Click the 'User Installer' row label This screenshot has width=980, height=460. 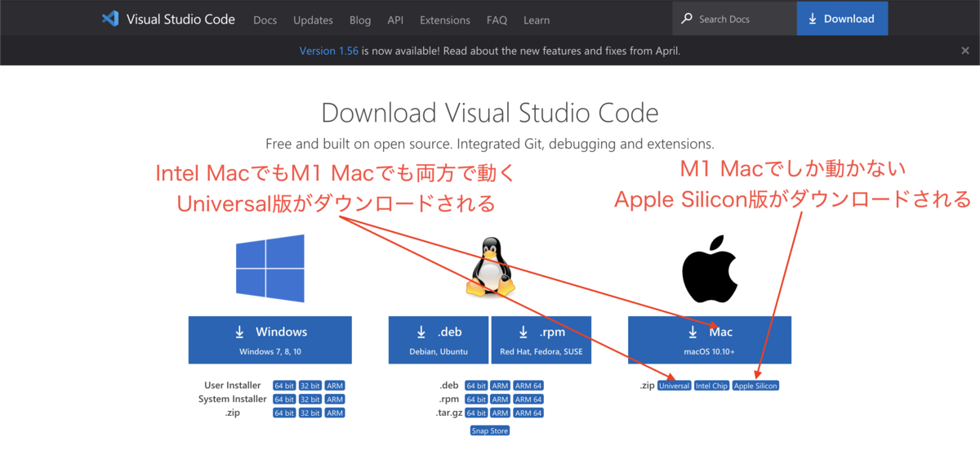tap(233, 386)
